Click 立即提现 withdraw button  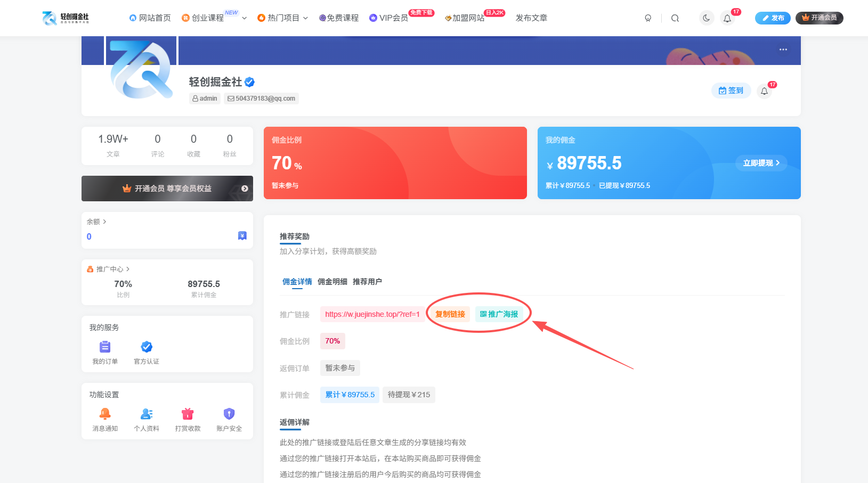(761, 163)
